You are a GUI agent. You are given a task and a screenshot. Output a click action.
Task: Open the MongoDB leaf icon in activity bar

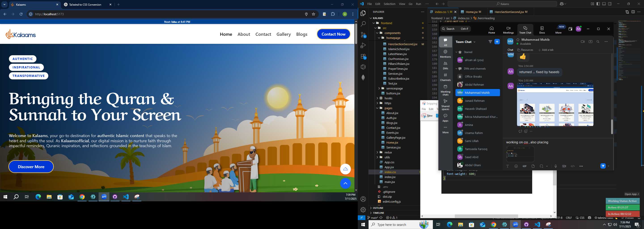coord(363,78)
